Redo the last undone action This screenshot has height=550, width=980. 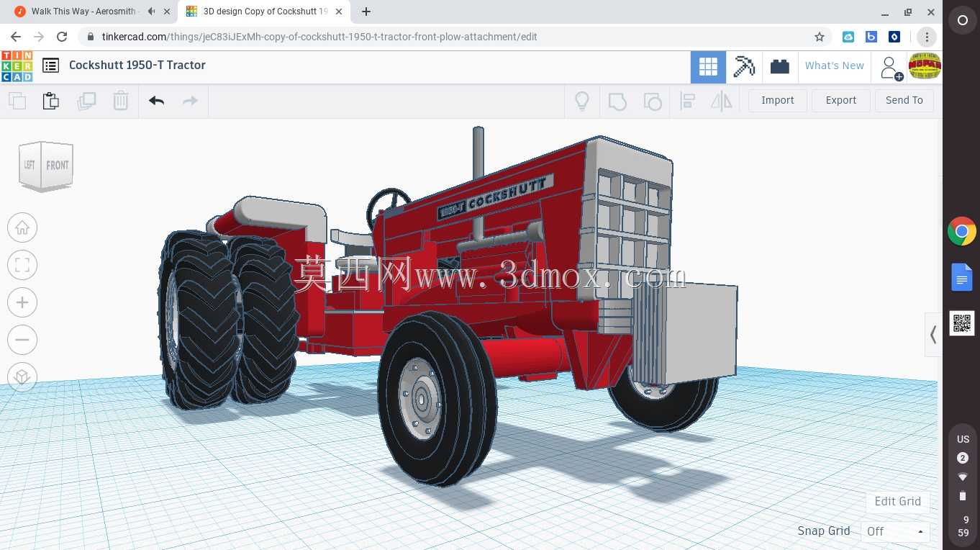(x=190, y=101)
